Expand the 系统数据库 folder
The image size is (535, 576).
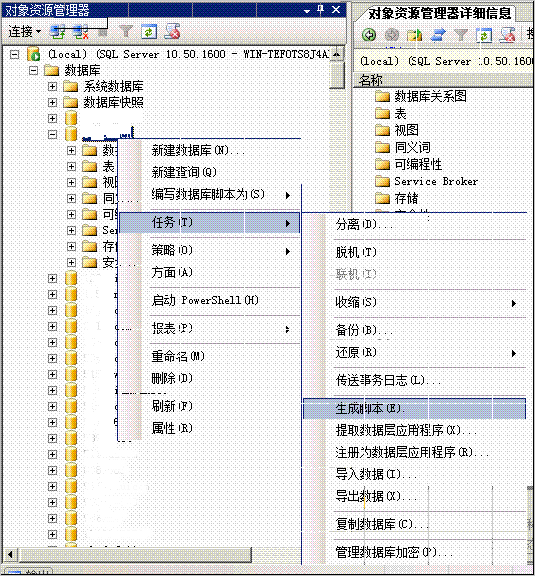[x=53, y=87]
